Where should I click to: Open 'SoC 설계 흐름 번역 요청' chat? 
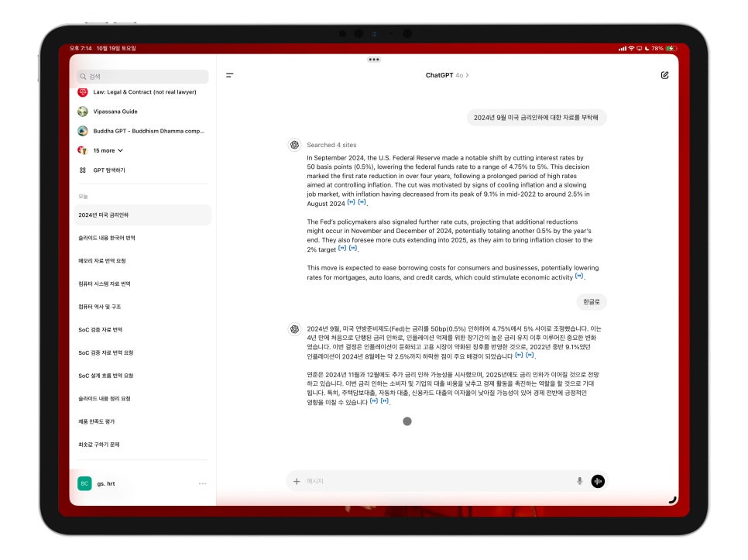[x=106, y=376]
